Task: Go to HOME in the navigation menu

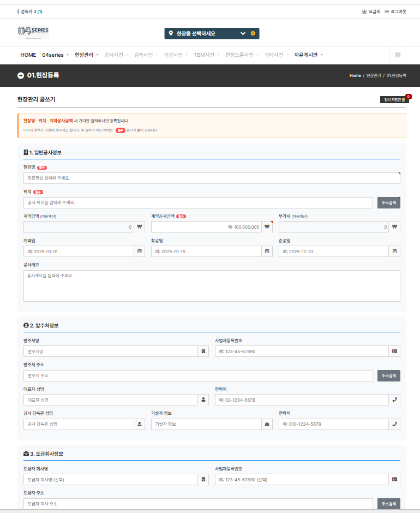Action: click(x=28, y=55)
